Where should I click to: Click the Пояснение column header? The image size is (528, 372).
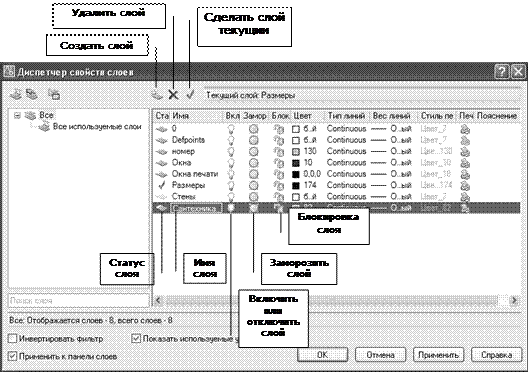click(x=497, y=116)
